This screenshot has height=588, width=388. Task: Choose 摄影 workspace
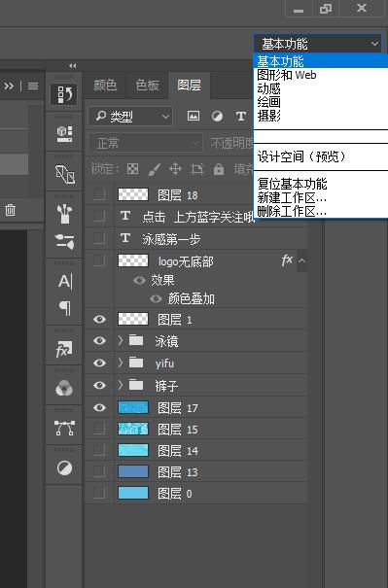(x=268, y=116)
